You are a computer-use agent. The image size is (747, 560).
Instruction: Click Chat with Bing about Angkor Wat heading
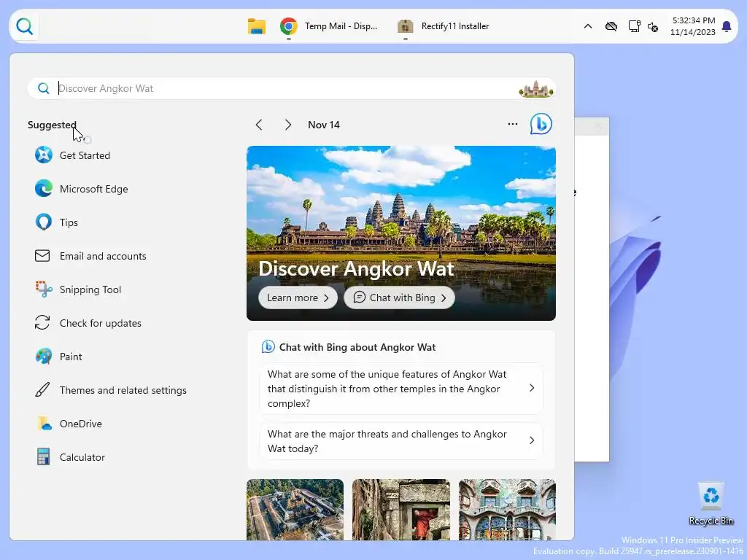[357, 347]
